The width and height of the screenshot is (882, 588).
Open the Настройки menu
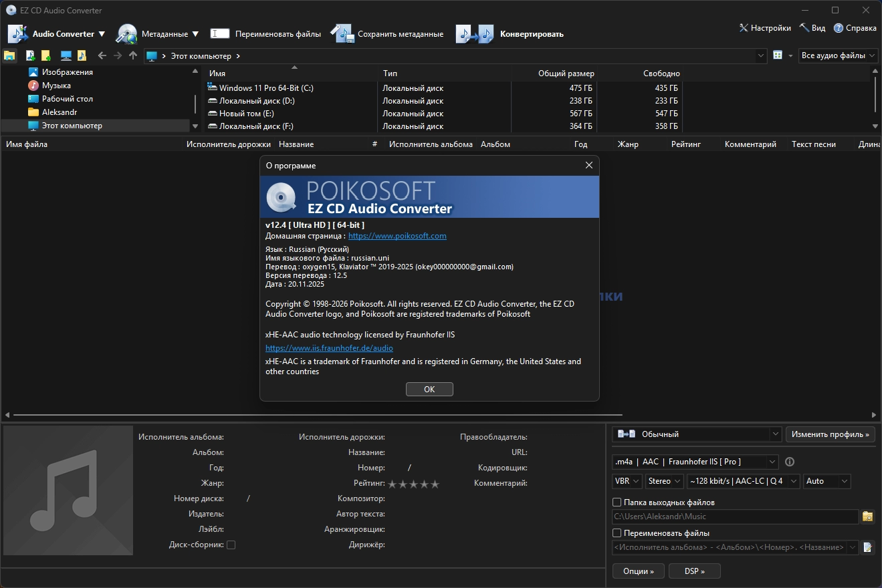[765, 28]
